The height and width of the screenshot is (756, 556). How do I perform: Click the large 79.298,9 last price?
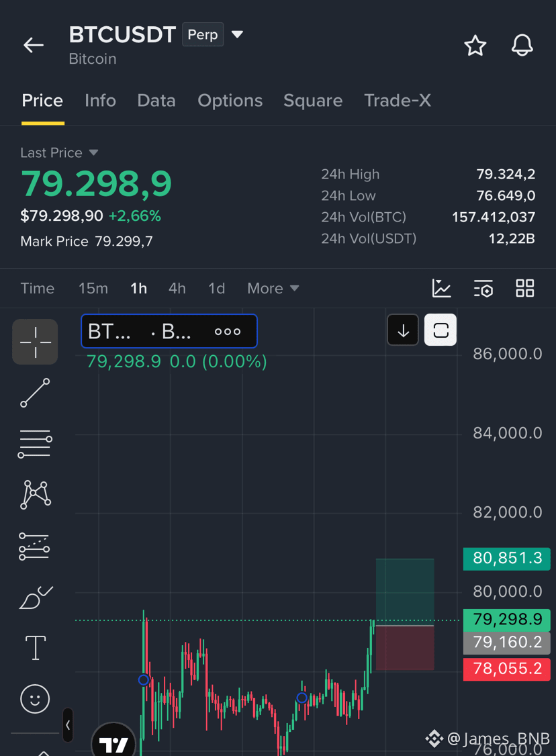click(97, 184)
